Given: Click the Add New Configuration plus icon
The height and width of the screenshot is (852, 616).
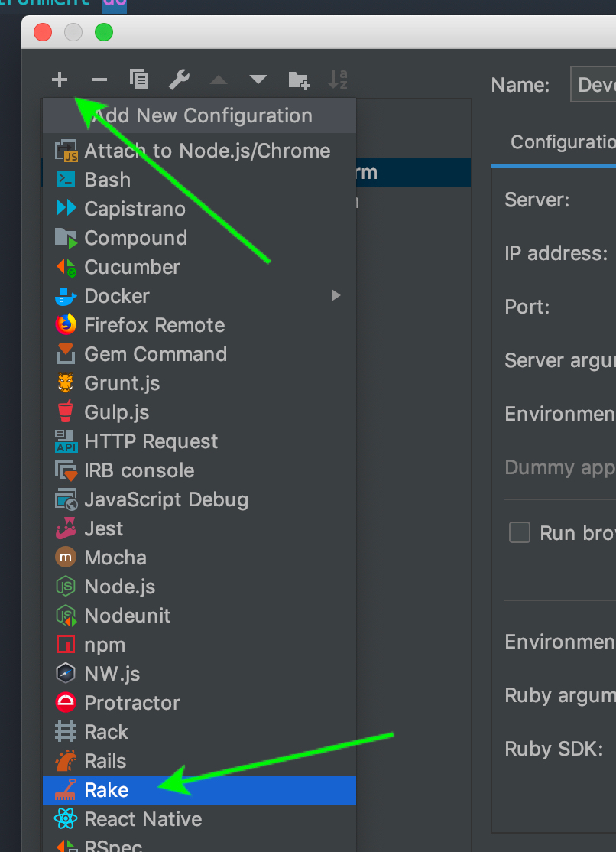Looking at the screenshot, I should coord(60,79).
